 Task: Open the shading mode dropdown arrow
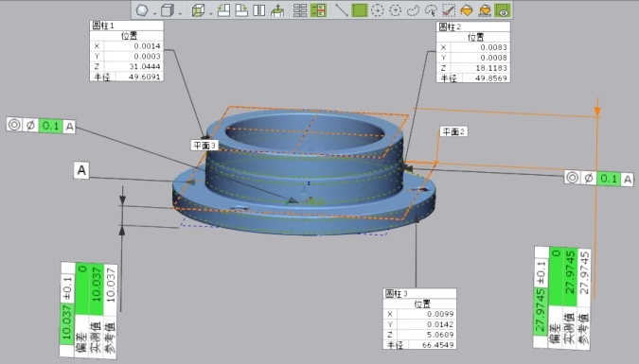tap(154, 13)
